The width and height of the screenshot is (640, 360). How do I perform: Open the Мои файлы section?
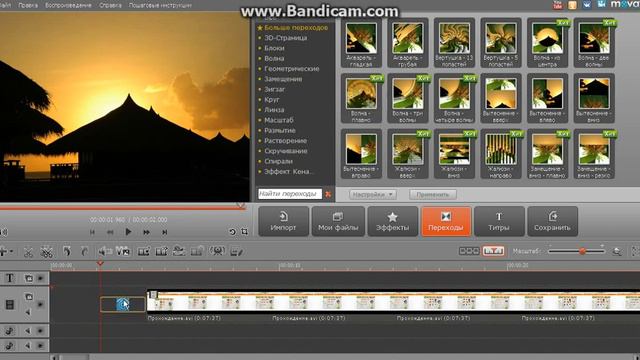coord(338,222)
